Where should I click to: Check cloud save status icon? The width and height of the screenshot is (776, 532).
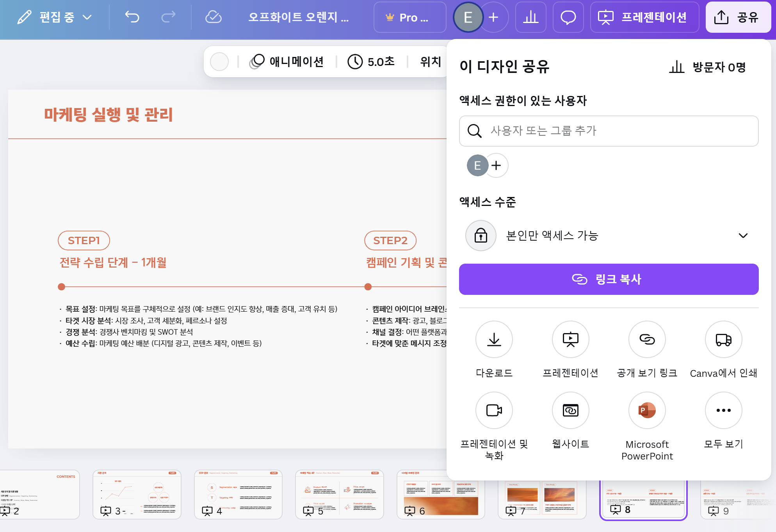[x=214, y=17]
